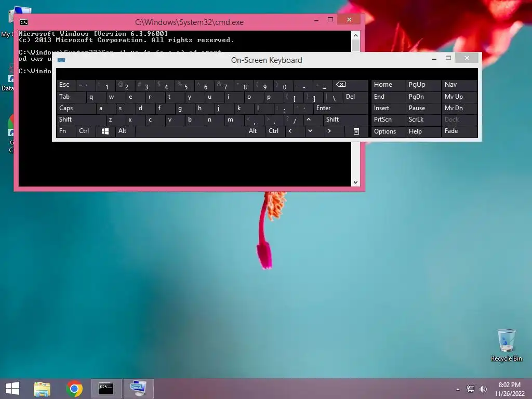Switch keyboard to Nav mode

tap(459, 85)
